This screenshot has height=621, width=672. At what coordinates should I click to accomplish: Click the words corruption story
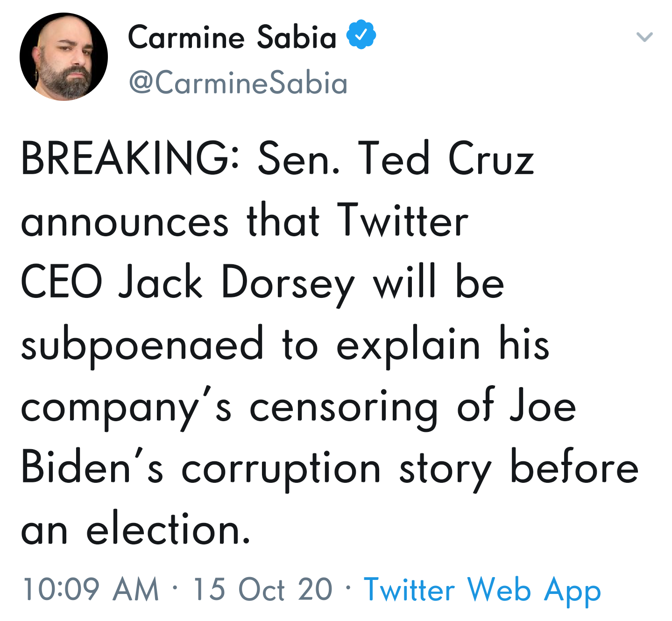(x=337, y=470)
